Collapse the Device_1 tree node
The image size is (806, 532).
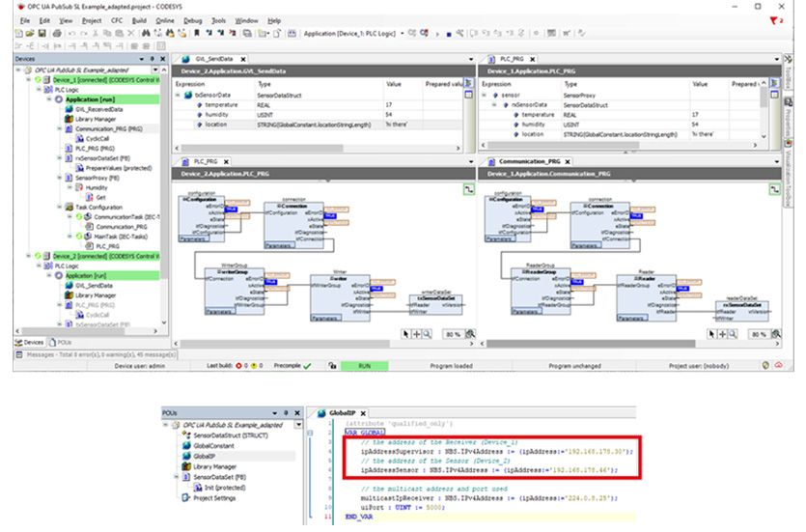coord(31,80)
